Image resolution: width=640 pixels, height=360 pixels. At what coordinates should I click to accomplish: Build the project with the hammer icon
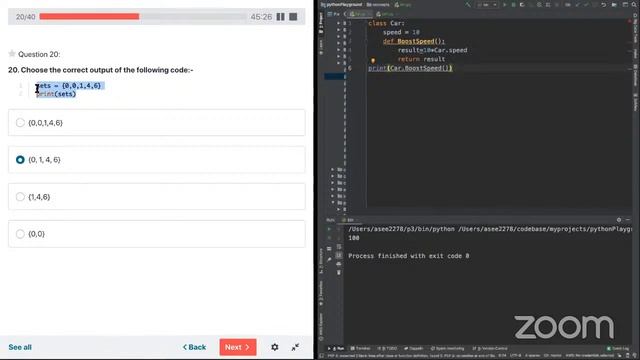468,4
